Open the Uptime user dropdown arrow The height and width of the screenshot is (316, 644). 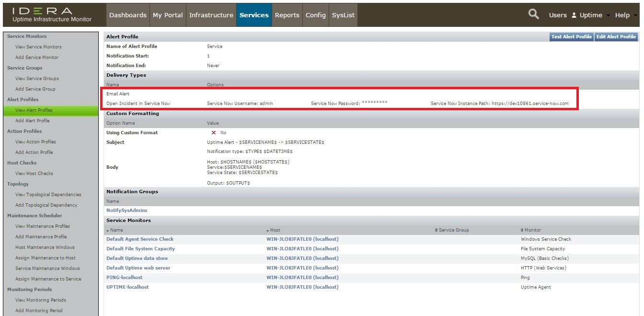[608, 15]
